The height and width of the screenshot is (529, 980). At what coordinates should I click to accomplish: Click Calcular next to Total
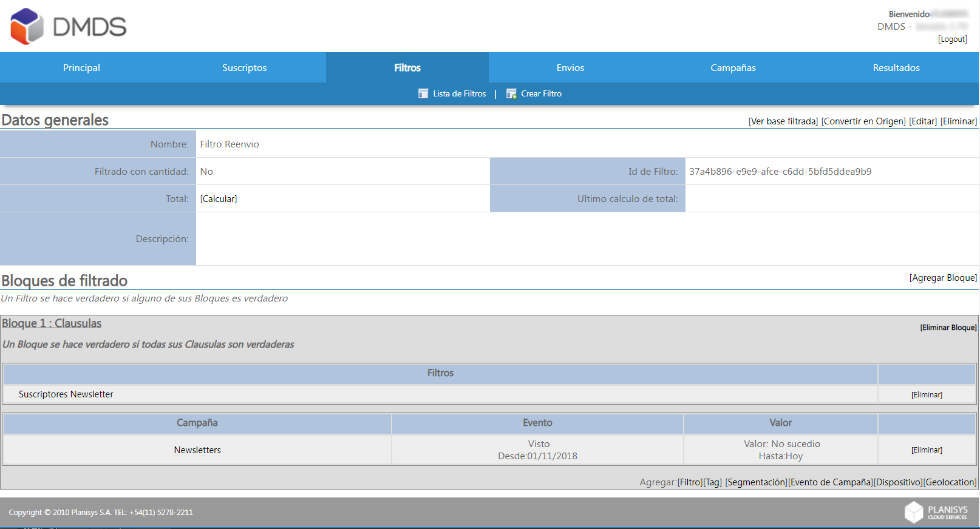tap(219, 199)
